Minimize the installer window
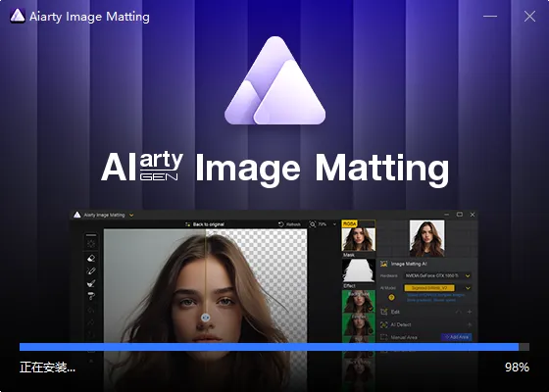Viewport: 549px width, 392px height. [x=490, y=16]
